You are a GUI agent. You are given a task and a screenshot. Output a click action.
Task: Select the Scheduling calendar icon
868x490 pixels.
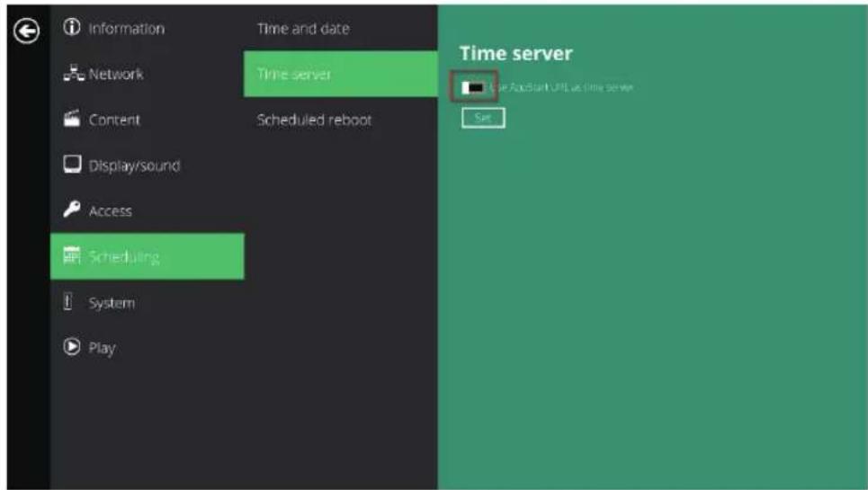(72, 255)
